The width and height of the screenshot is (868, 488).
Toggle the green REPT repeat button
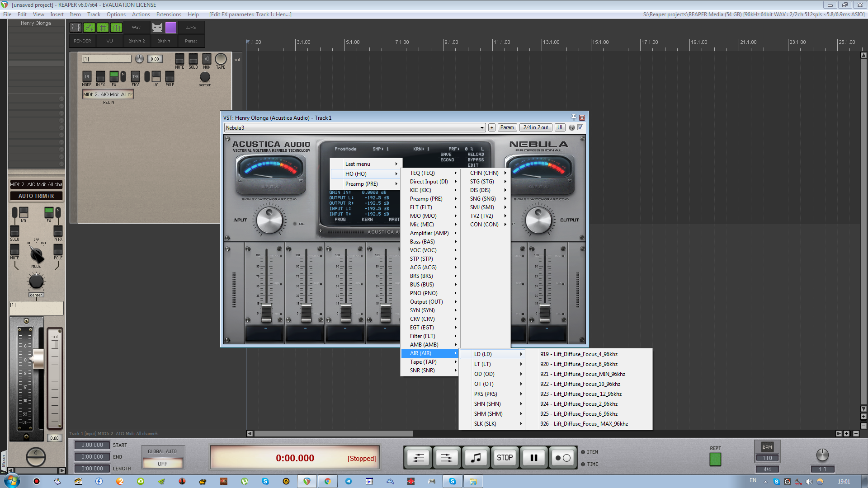pos(715,460)
